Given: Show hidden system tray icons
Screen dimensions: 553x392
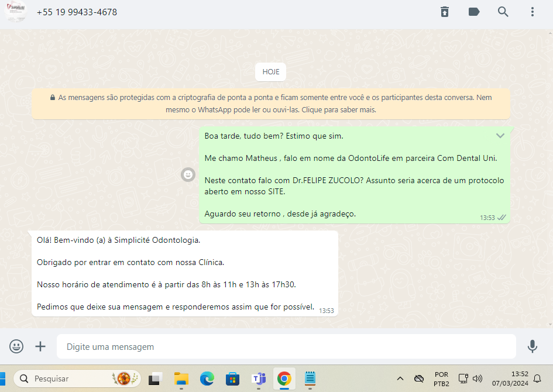Looking at the screenshot, I should 400,379.
